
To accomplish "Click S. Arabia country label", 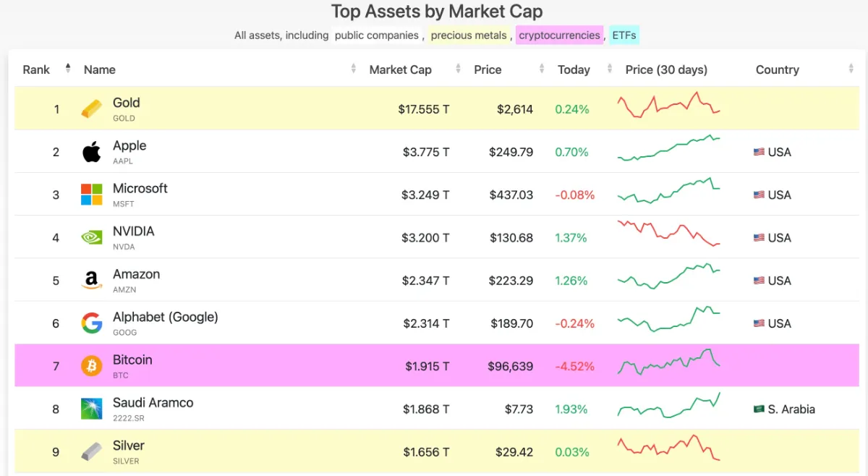I will tap(791, 409).
